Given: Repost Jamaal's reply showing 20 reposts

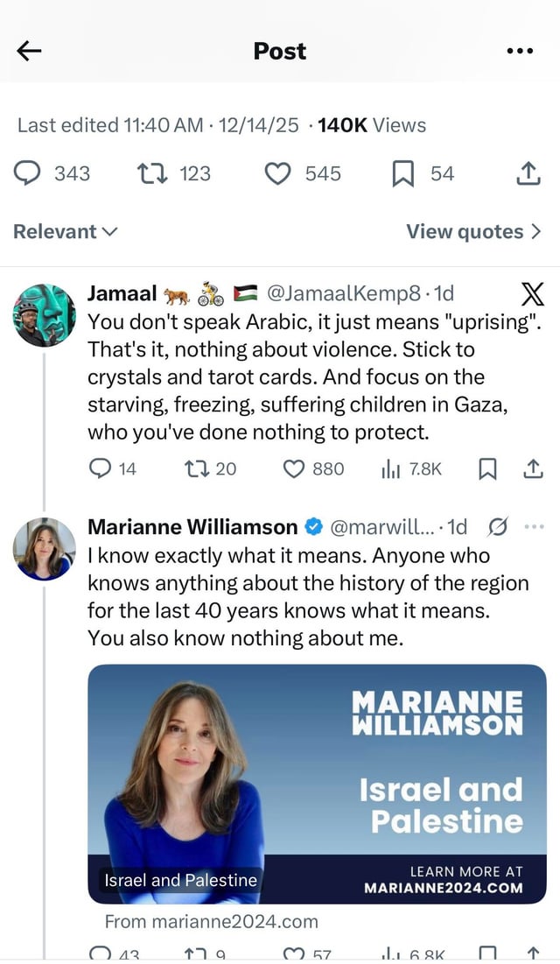Looking at the screenshot, I should click(196, 469).
